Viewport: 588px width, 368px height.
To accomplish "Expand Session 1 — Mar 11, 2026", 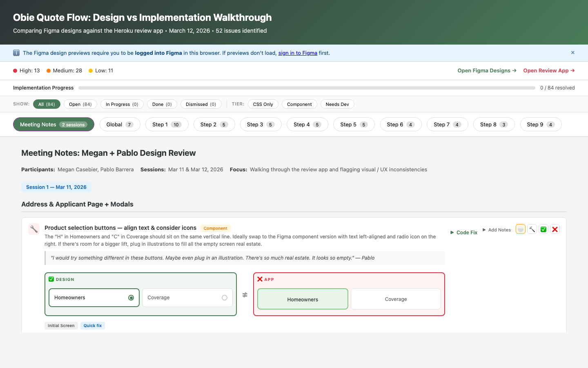I will [56, 187].
